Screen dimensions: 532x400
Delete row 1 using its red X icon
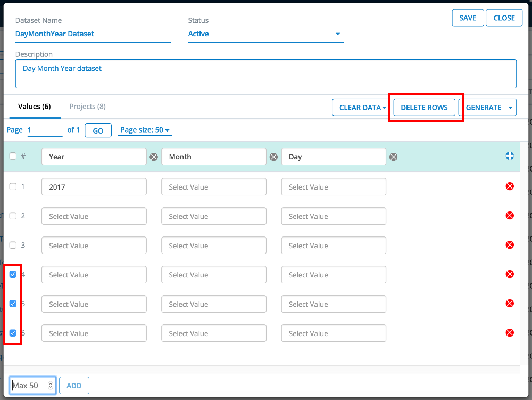pos(509,186)
